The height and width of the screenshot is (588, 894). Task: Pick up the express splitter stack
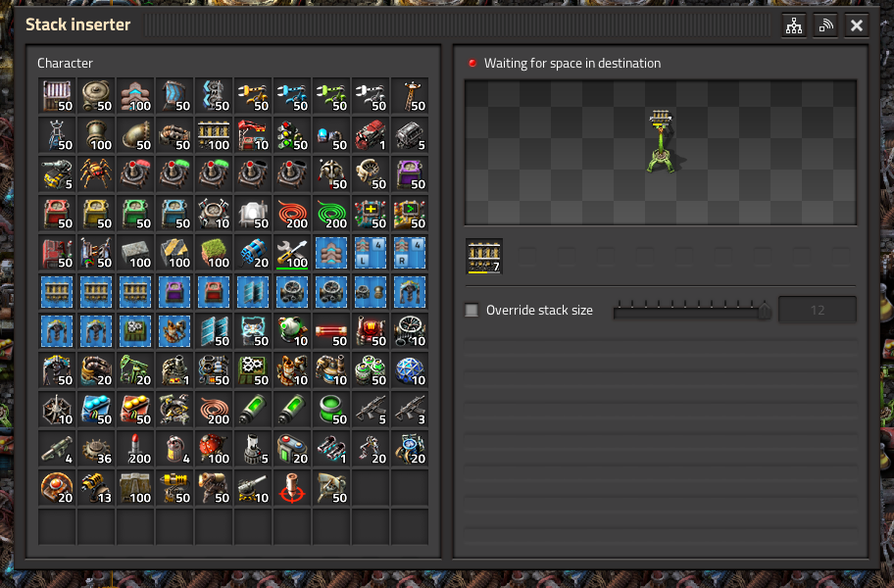214,96
